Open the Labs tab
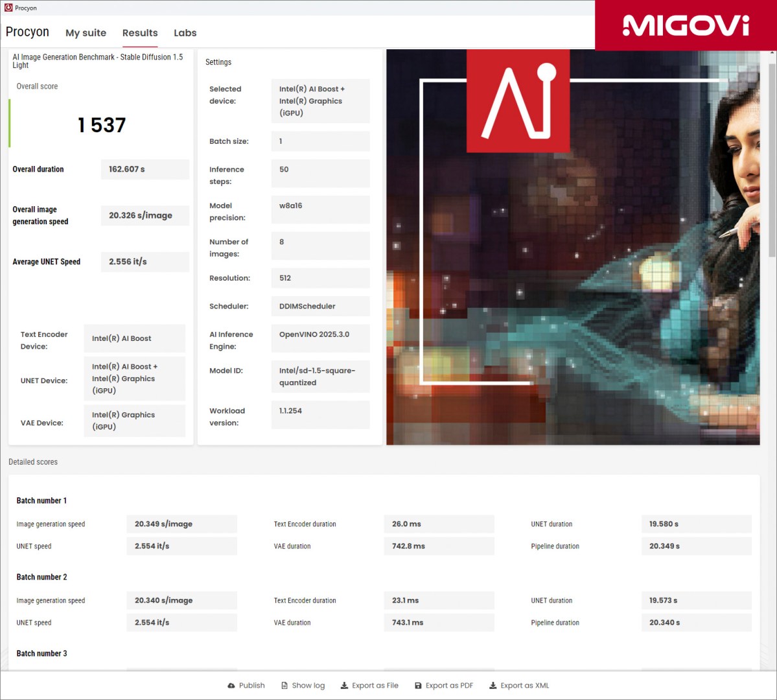The height and width of the screenshot is (700, 777). point(185,32)
